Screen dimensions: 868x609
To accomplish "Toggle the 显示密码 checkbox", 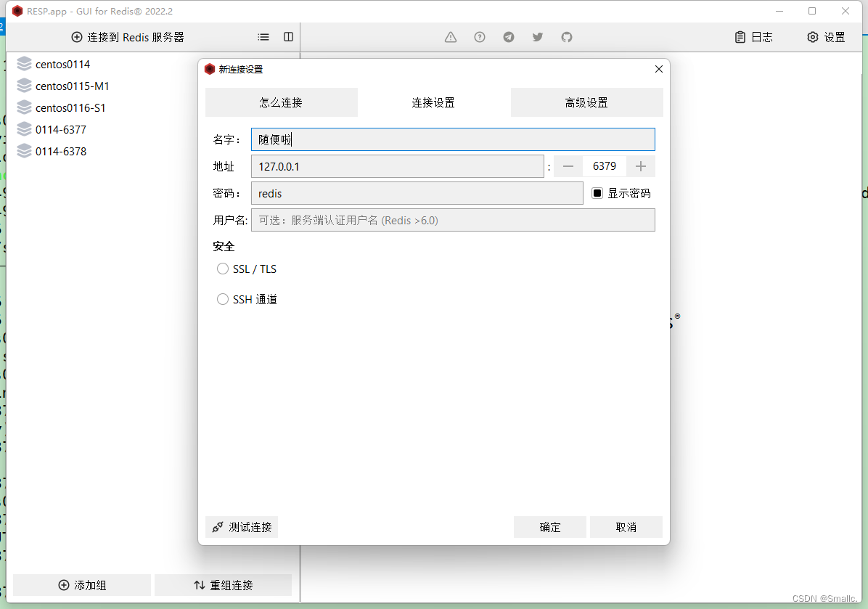I will (597, 193).
